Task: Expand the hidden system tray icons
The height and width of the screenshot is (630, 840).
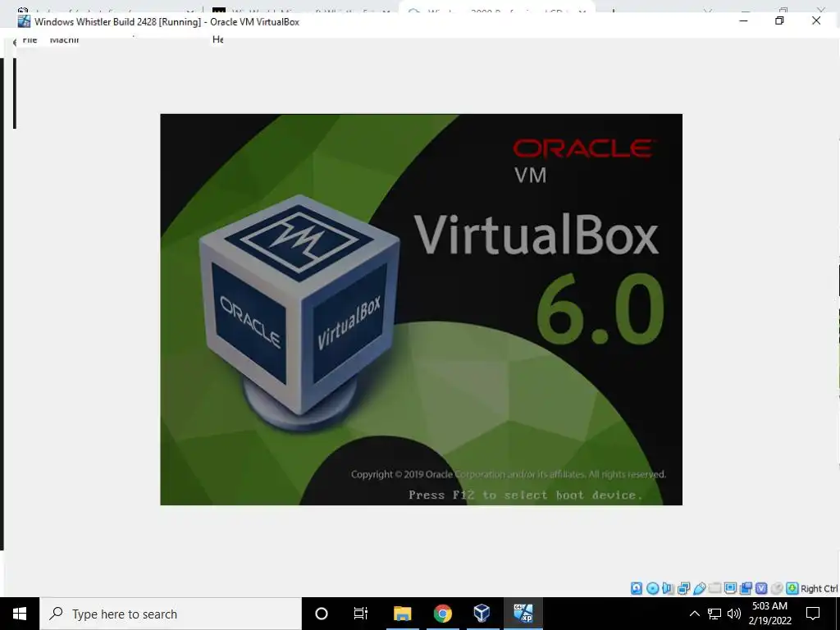Action: tap(694, 614)
